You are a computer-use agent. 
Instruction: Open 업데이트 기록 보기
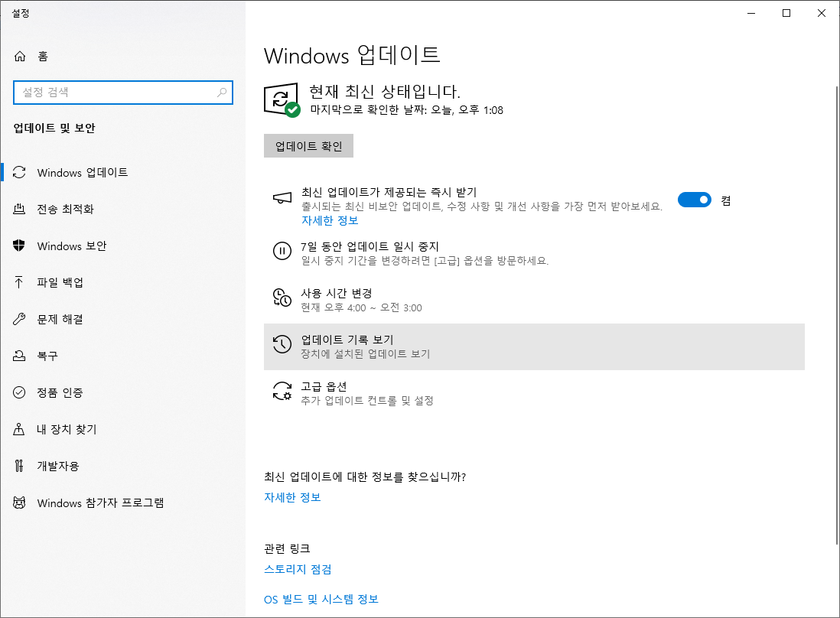pyautogui.click(x=534, y=346)
